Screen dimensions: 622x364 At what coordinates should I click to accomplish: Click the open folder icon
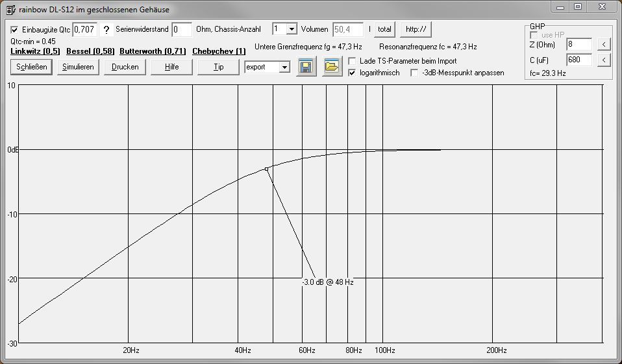click(332, 66)
